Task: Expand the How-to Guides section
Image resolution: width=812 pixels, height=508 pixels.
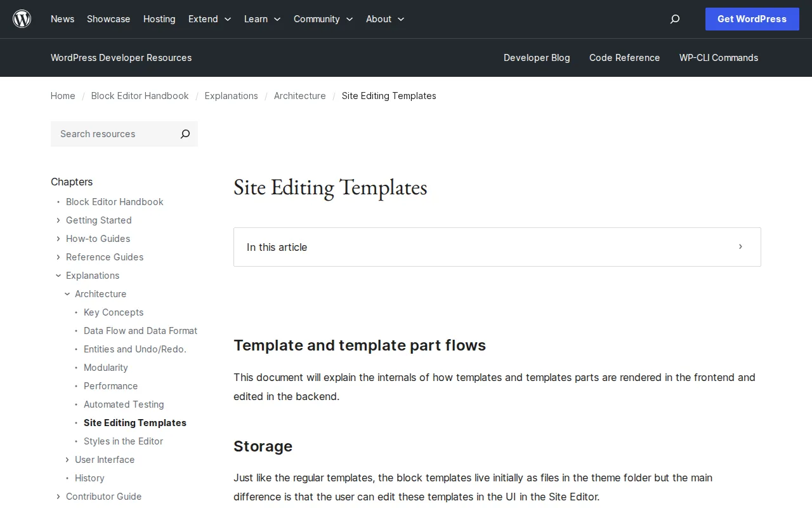Action: (58, 239)
